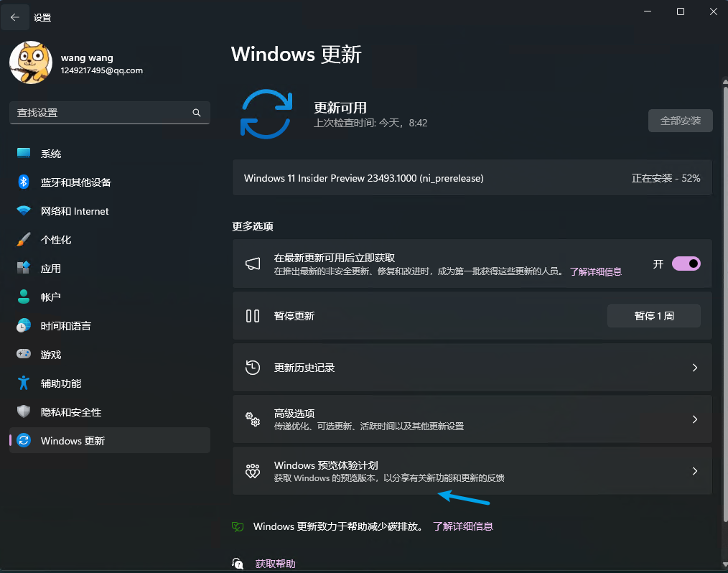This screenshot has width=728, height=573.
Task: Click the back arrow in Settings header
Action: point(15,18)
